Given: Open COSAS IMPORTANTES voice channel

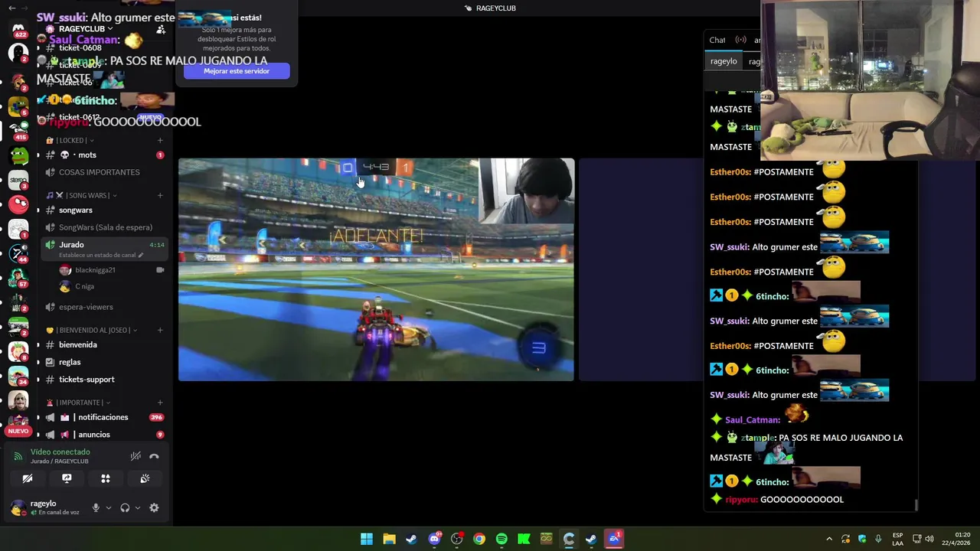Looking at the screenshot, I should click(104, 172).
